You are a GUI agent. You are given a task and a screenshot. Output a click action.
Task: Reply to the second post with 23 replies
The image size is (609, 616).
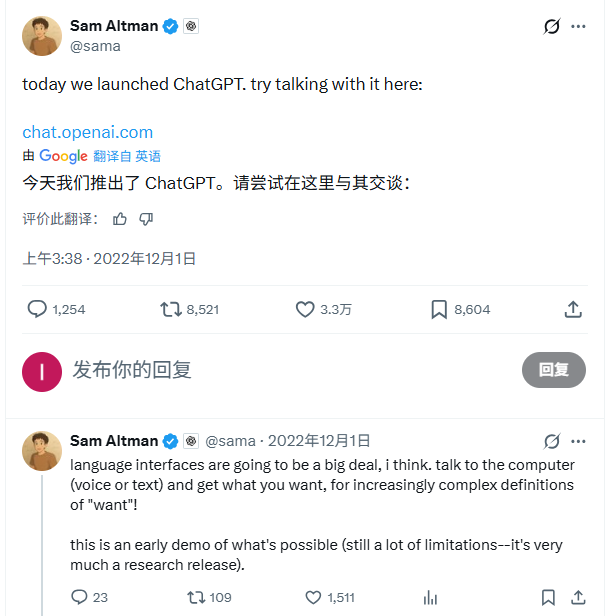click(x=80, y=597)
